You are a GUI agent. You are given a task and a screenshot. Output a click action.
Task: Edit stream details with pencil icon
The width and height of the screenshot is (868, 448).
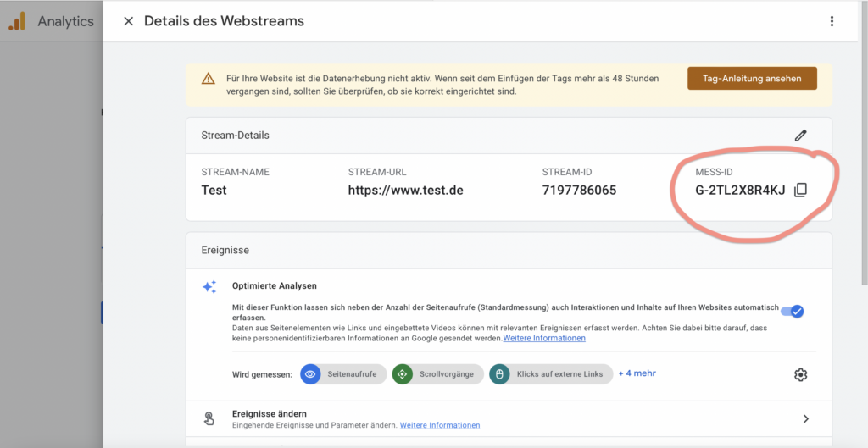[800, 136]
